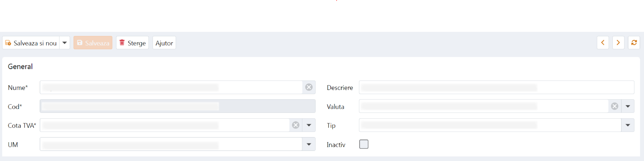Click the Sterge trash icon
Image resolution: width=644 pixels, height=161 pixels.
pos(122,43)
